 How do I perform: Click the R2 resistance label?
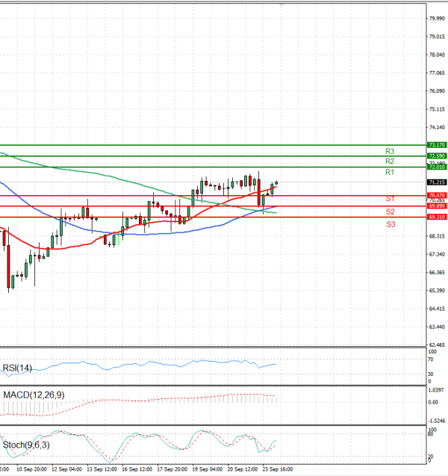(x=390, y=161)
